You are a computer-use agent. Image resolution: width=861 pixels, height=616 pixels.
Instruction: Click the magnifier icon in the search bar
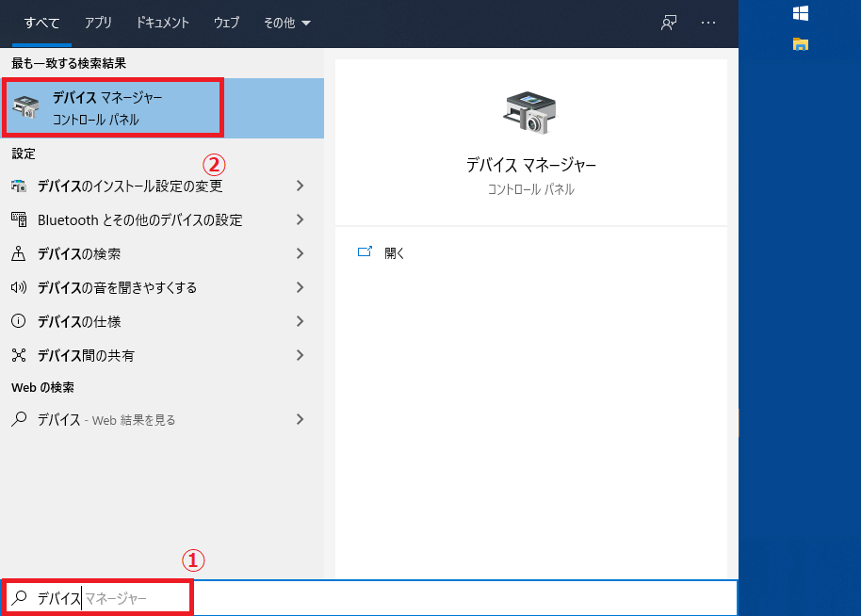tap(21, 596)
